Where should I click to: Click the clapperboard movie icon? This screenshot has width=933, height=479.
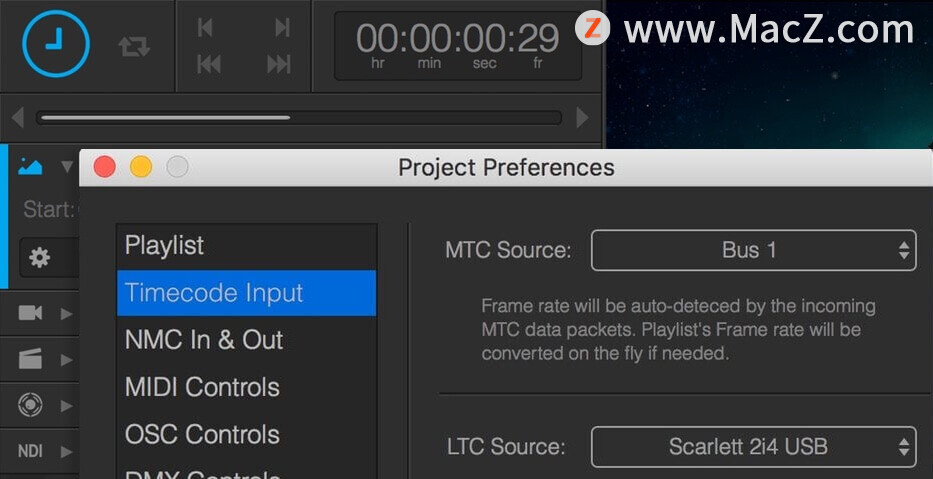coord(30,359)
